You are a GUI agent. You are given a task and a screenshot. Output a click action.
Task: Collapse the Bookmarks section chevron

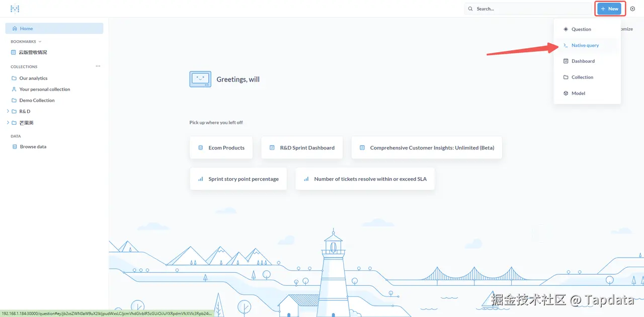[40, 42]
